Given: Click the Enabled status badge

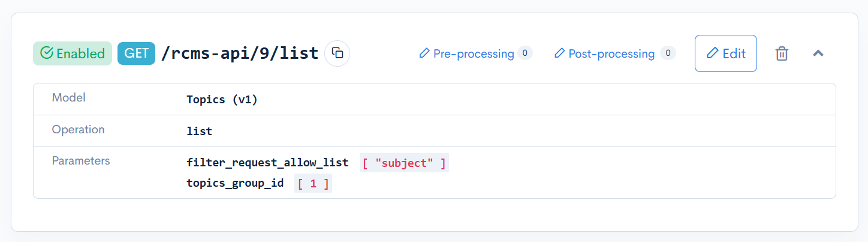Looking at the screenshot, I should coord(73,53).
